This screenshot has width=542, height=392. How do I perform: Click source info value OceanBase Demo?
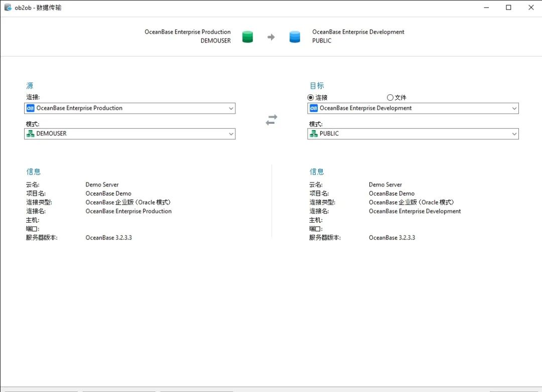click(x=108, y=193)
